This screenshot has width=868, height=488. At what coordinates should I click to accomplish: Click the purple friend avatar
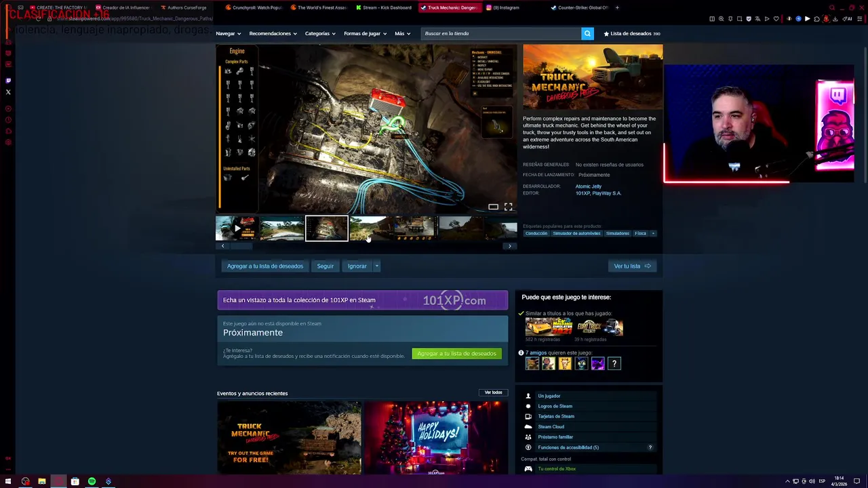tap(597, 364)
